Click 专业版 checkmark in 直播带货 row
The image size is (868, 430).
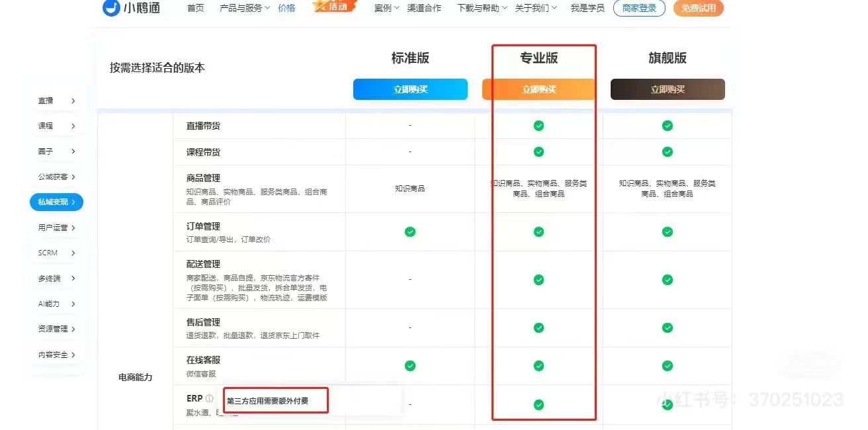pos(539,126)
